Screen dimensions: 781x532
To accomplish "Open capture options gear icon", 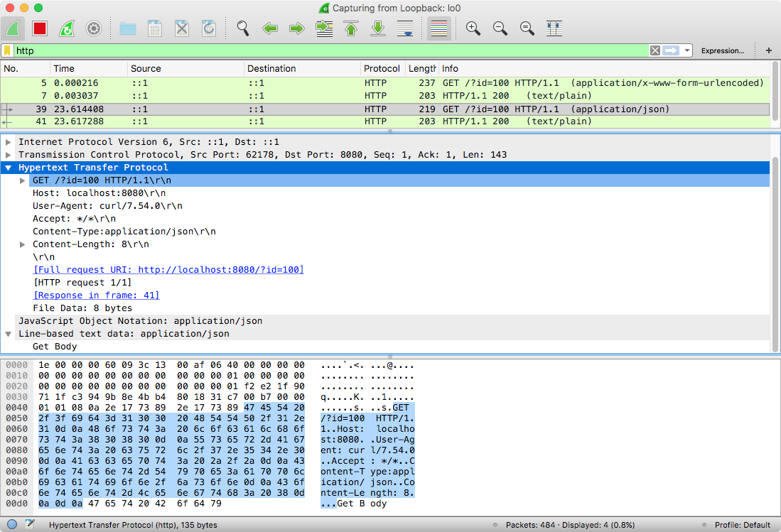I will tap(93, 28).
